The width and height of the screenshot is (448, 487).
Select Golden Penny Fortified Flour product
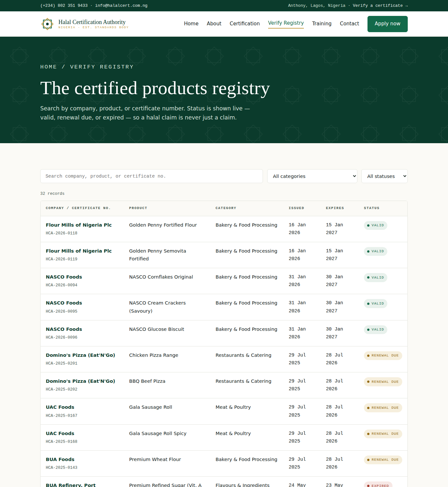[163, 225]
